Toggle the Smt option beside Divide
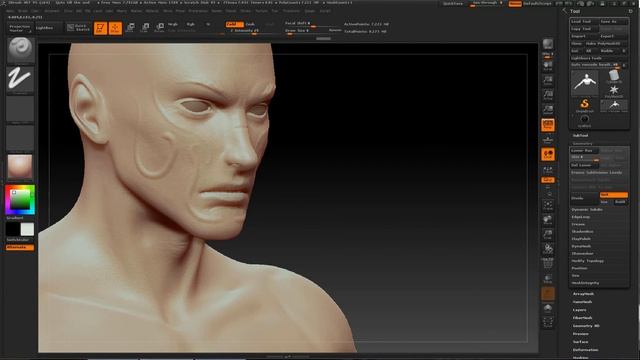 click(x=613, y=195)
